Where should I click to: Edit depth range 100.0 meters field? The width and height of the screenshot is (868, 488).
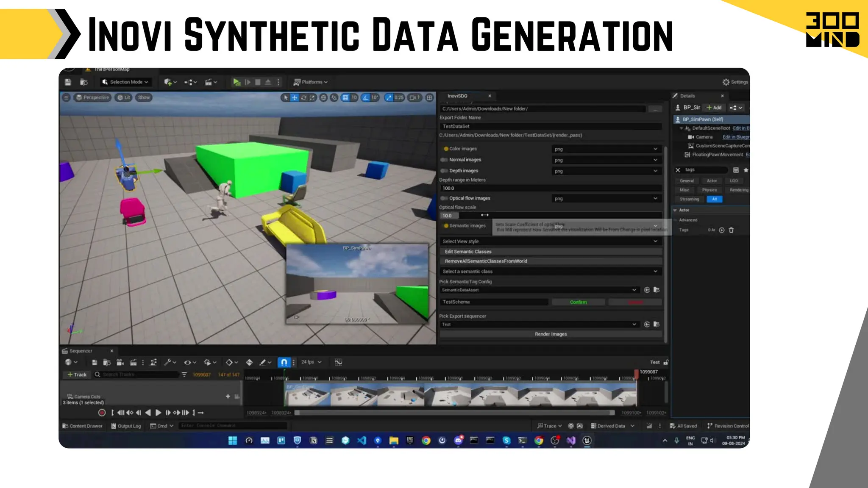[x=551, y=188]
